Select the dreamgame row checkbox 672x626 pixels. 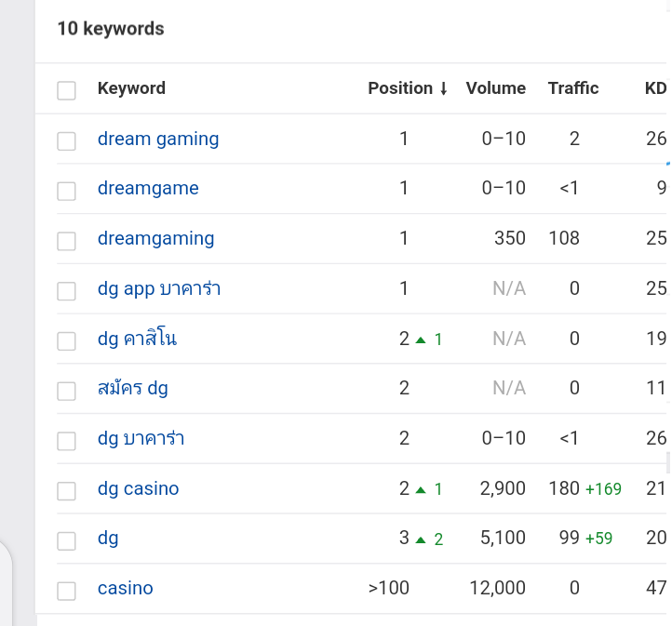click(66, 191)
